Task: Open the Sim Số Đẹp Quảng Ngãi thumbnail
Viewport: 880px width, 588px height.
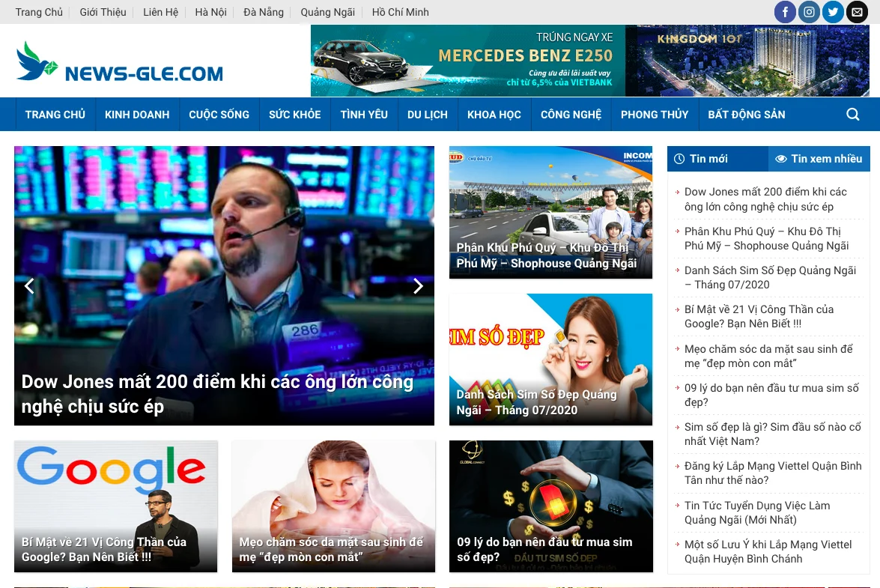Action: coord(550,359)
